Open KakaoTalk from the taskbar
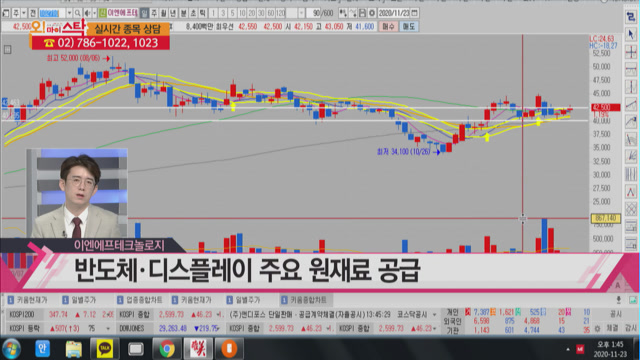 click(104, 349)
